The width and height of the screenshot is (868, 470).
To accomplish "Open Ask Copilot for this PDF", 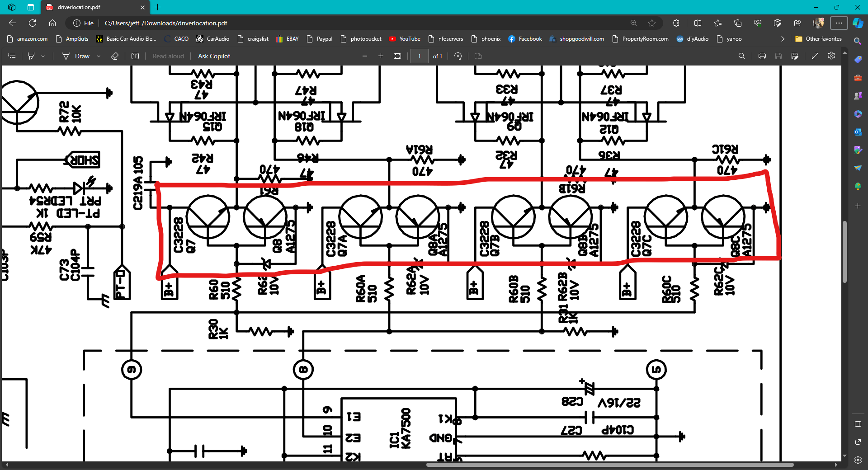I will click(214, 56).
